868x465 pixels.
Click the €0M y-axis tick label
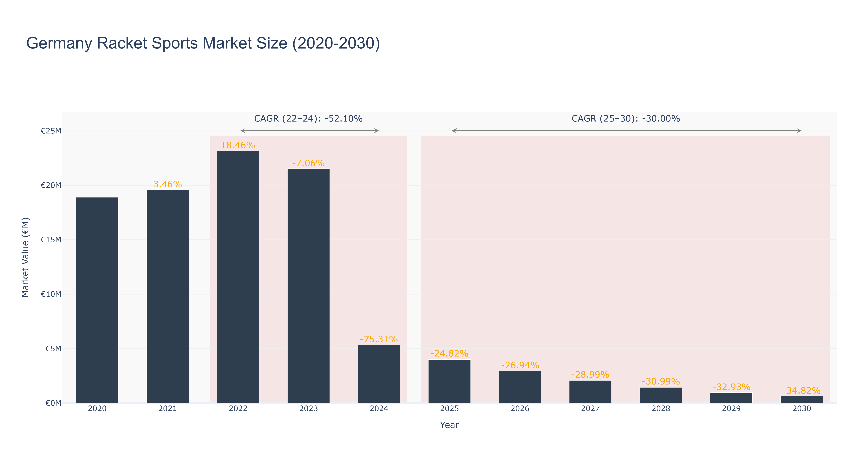[x=53, y=403]
